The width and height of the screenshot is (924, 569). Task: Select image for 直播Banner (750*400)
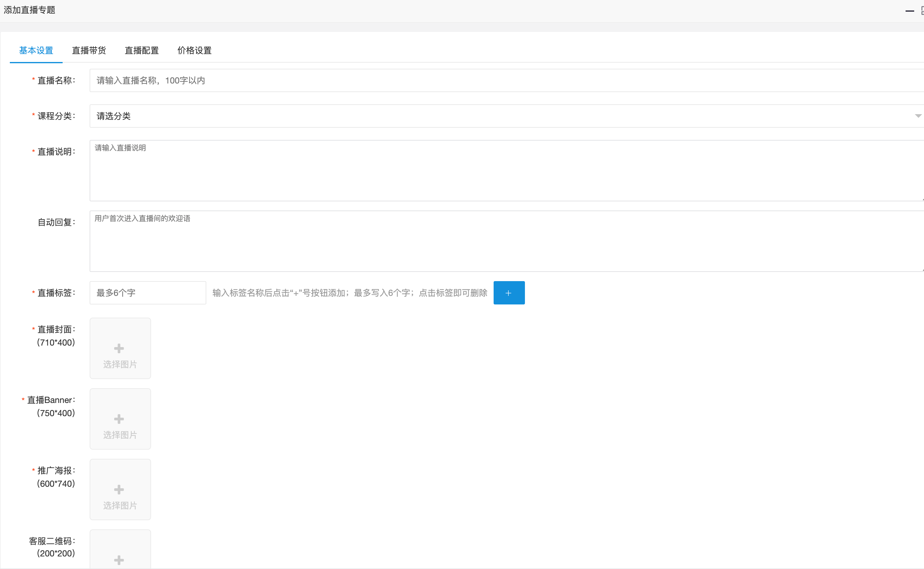pyautogui.click(x=120, y=419)
